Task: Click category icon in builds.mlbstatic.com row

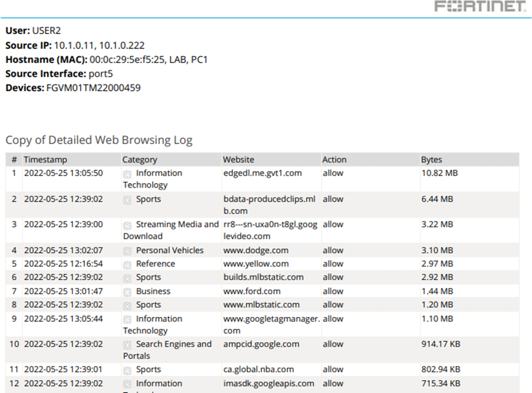Action: point(127,278)
